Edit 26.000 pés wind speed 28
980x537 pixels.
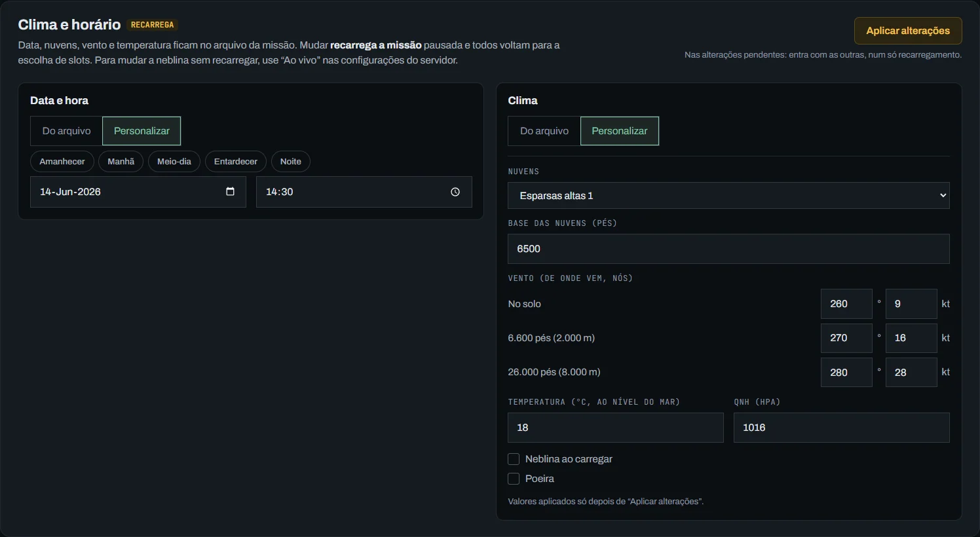tap(911, 372)
